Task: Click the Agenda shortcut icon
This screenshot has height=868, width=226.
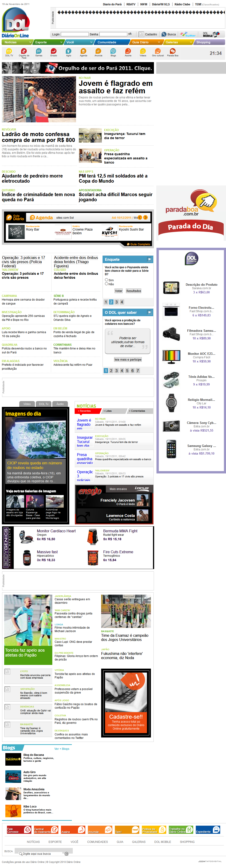Action: [x=83, y=51]
